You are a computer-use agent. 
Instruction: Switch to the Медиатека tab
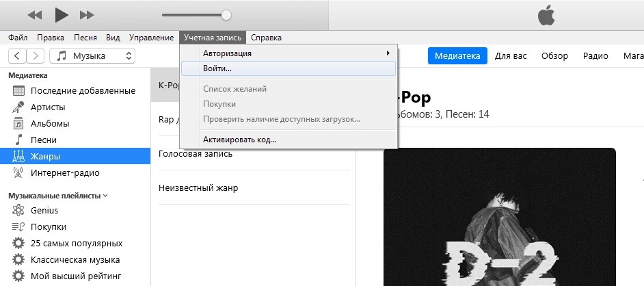(457, 56)
